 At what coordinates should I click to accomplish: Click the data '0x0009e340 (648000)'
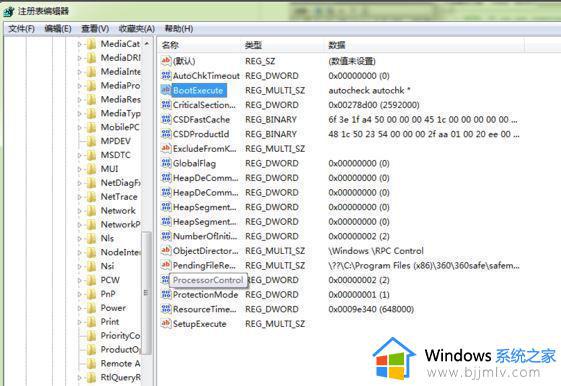[x=371, y=309]
